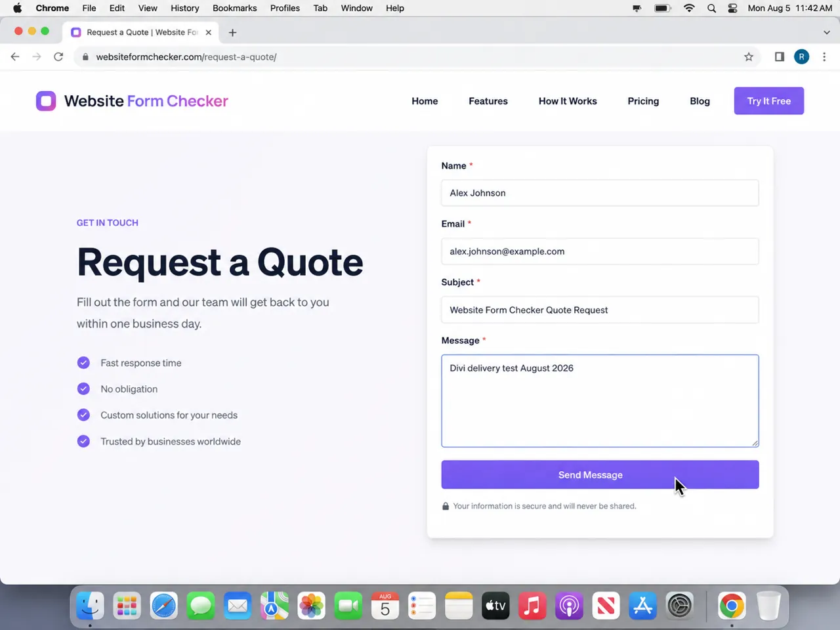Viewport: 840px width, 630px height.
Task: Expand the tab search chevron
Action: click(x=826, y=32)
